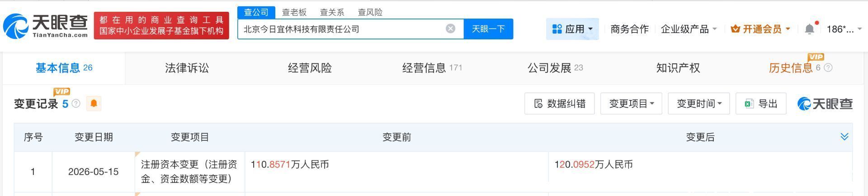The image size is (868, 196).
Task: Open the 经营风险 tab
Action: point(310,68)
